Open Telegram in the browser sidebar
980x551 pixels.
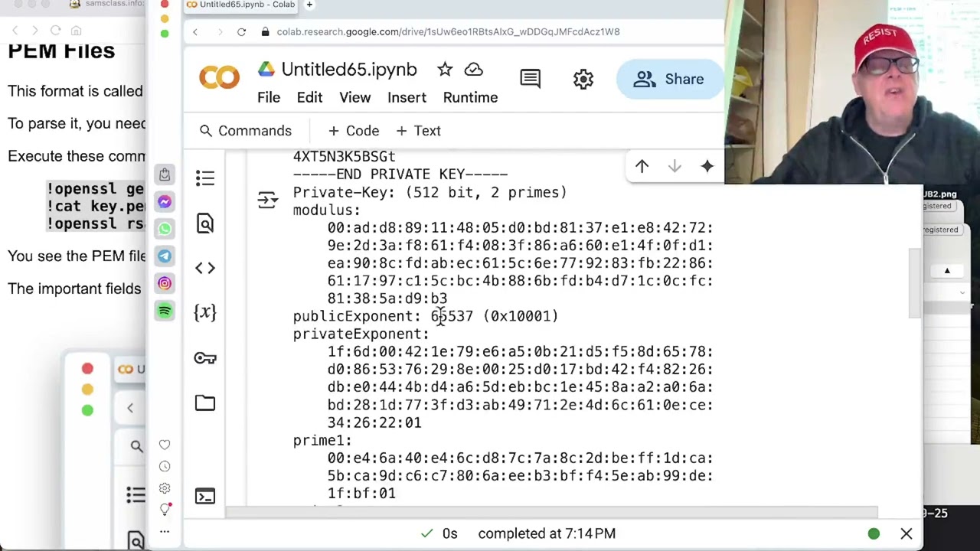[x=165, y=256]
